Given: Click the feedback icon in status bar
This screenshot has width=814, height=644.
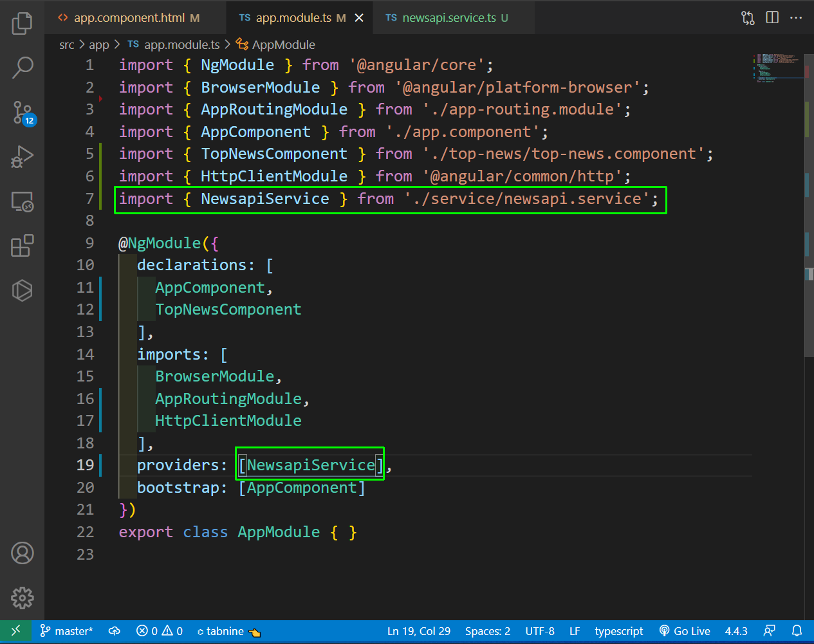Looking at the screenshot, I should pyautogui.click(x=769, y=631).
